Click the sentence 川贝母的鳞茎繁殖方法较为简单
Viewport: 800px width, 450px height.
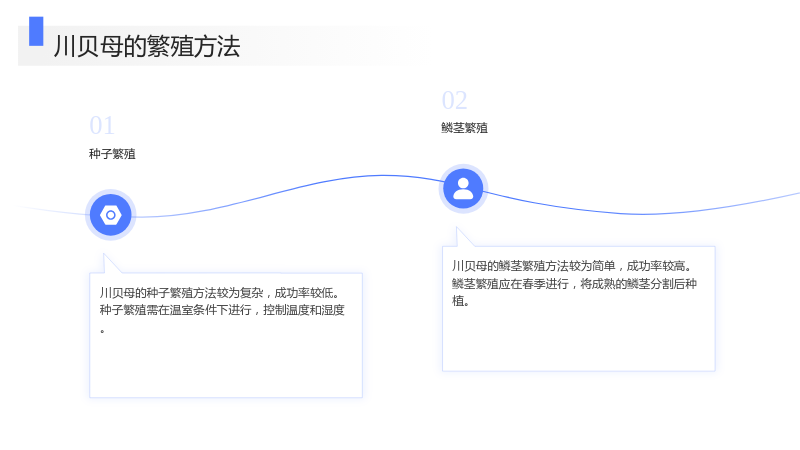point(534,266)
